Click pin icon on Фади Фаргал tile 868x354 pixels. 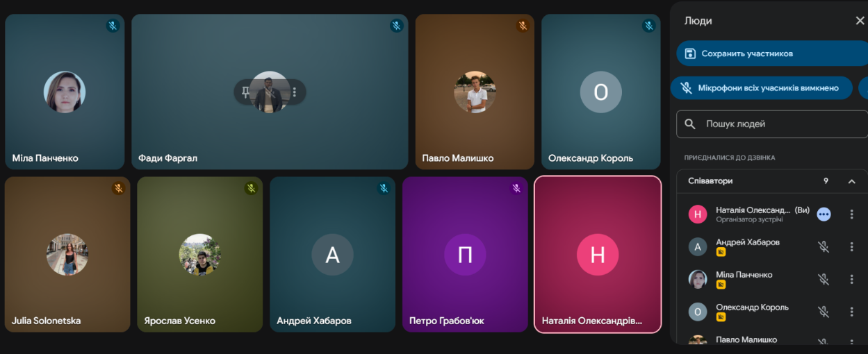coord(245,92)
